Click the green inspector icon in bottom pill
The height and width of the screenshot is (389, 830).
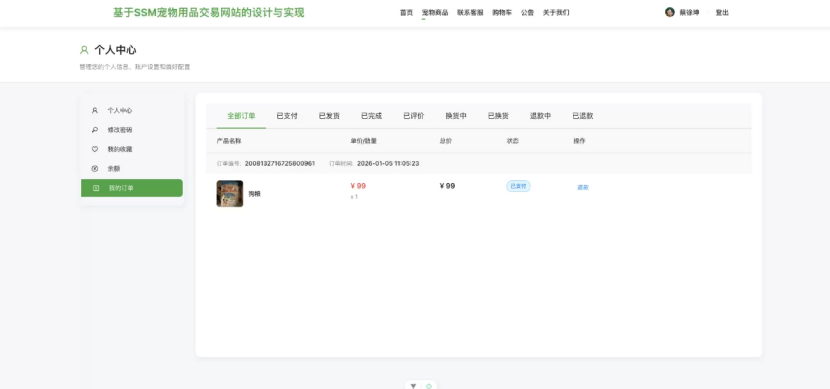tap(429, 386)
